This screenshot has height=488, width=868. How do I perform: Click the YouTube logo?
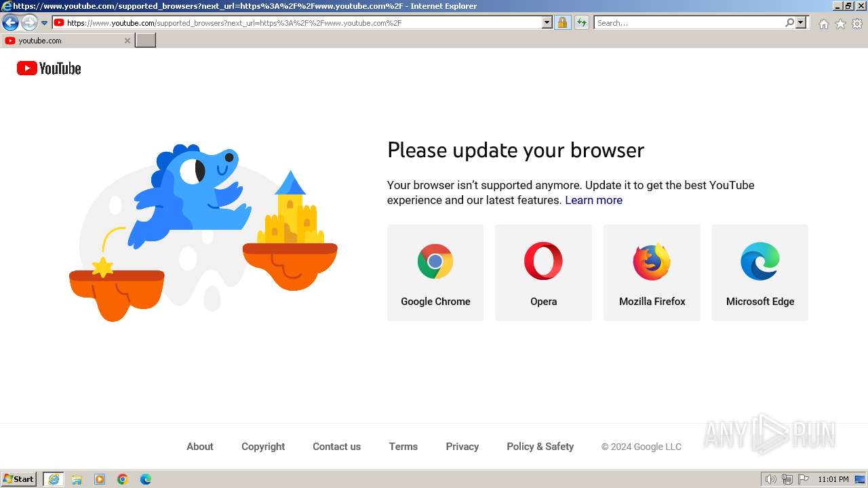click(49, 68)
